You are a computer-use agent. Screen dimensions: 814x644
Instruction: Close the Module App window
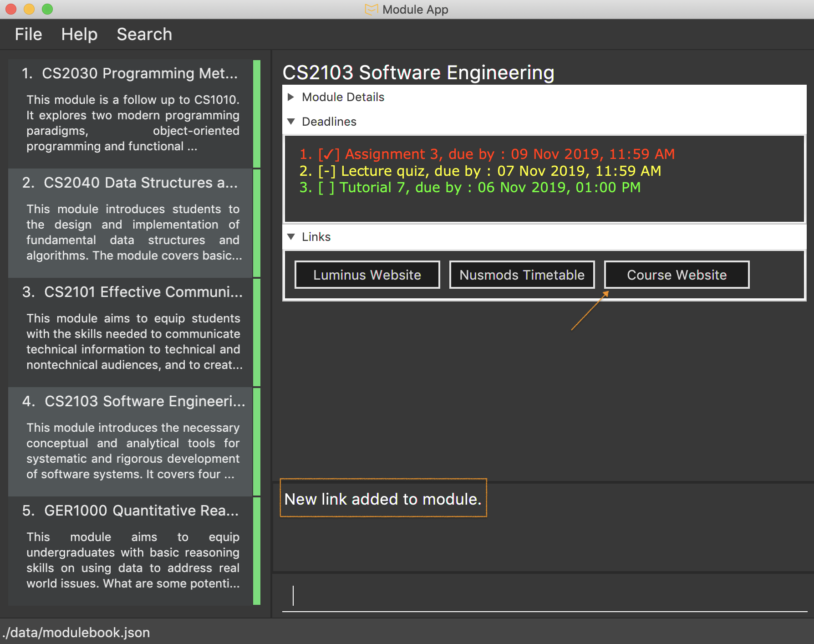11,9
